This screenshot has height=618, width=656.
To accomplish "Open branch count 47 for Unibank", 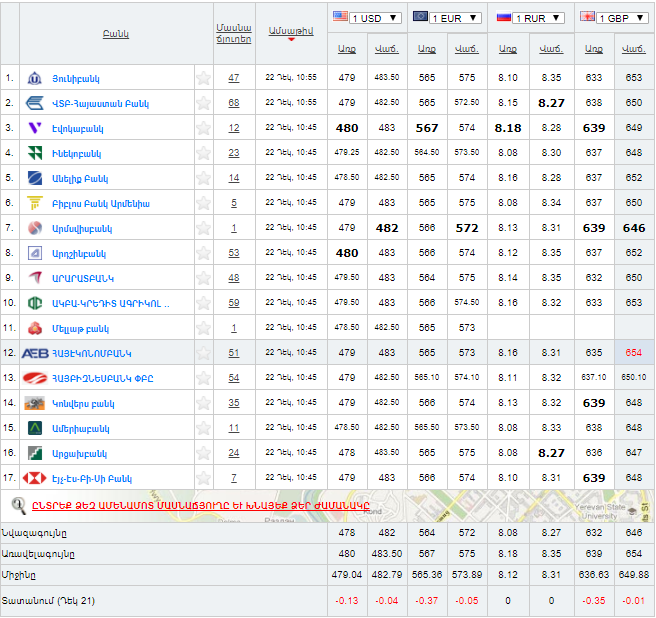I will [234, 78].
